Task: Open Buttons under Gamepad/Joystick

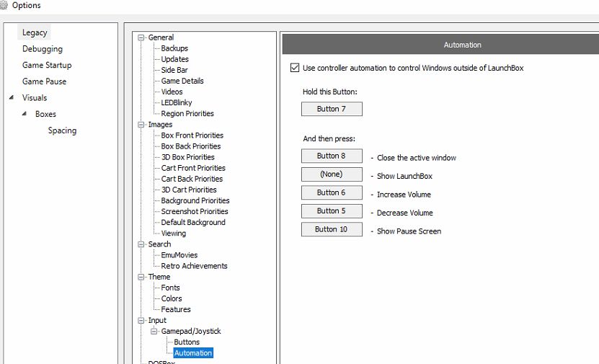Action: tap(187, 342)
